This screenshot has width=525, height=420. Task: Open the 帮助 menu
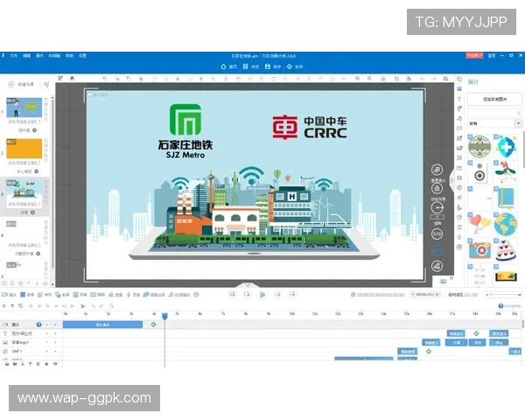(69, 55)
